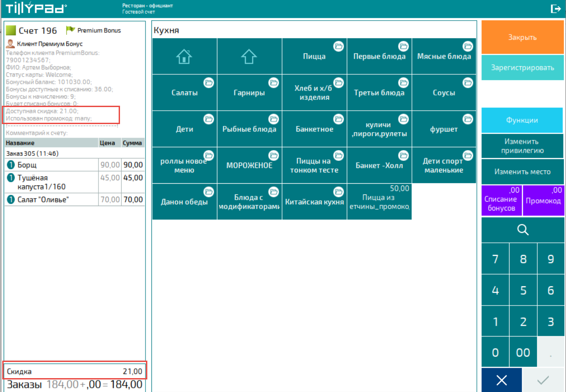Navigate up one menu level
Screen dimensions: 566x392
pyautogui.click(x=249, y=56)
